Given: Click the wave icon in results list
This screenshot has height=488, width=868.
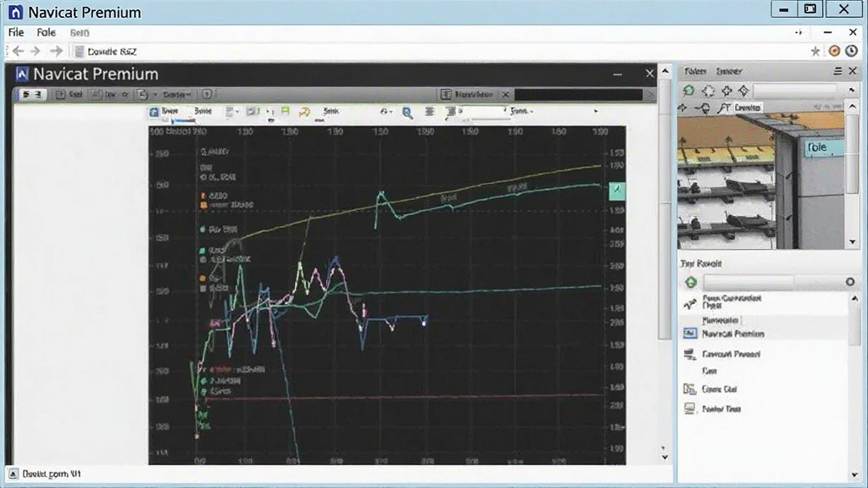Looking at the screenshot, I should [x=690, y=304].
